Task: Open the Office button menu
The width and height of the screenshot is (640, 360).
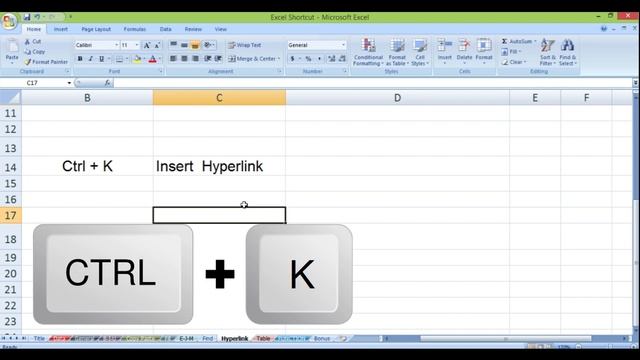Action: click(x=9, y=21)
